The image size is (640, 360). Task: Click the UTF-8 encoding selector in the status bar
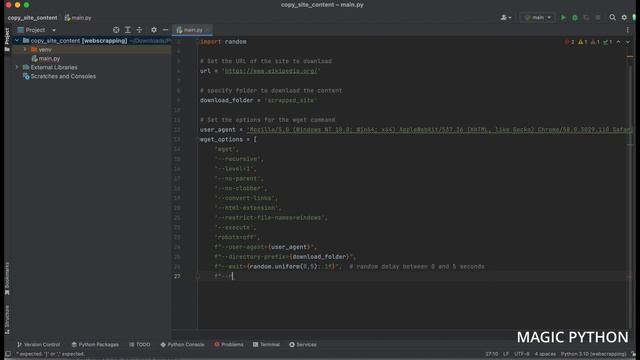click(522, 354)
